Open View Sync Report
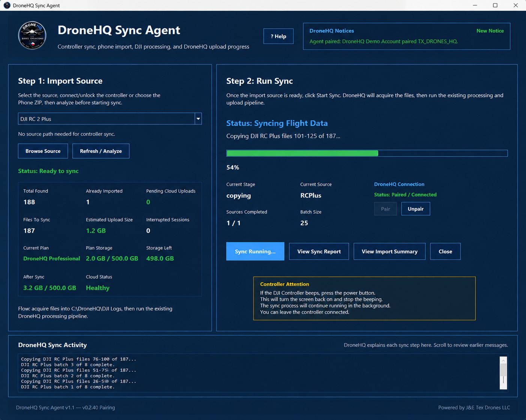526x420 pixels. tap(319, 251)
